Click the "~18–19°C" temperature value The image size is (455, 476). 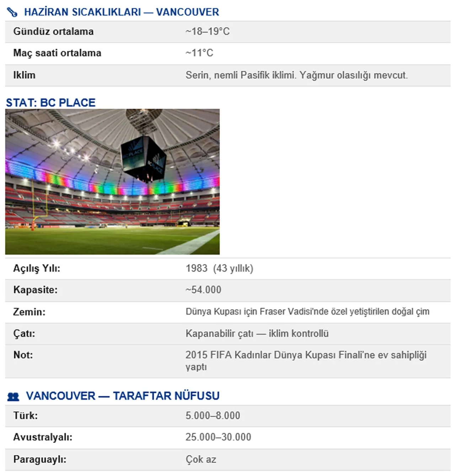208,32
